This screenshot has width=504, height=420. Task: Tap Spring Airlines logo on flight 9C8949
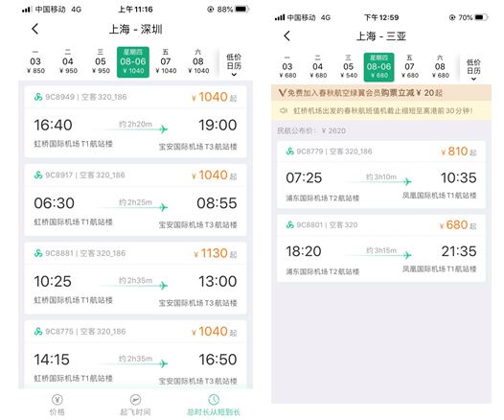(x=38, y=97)
